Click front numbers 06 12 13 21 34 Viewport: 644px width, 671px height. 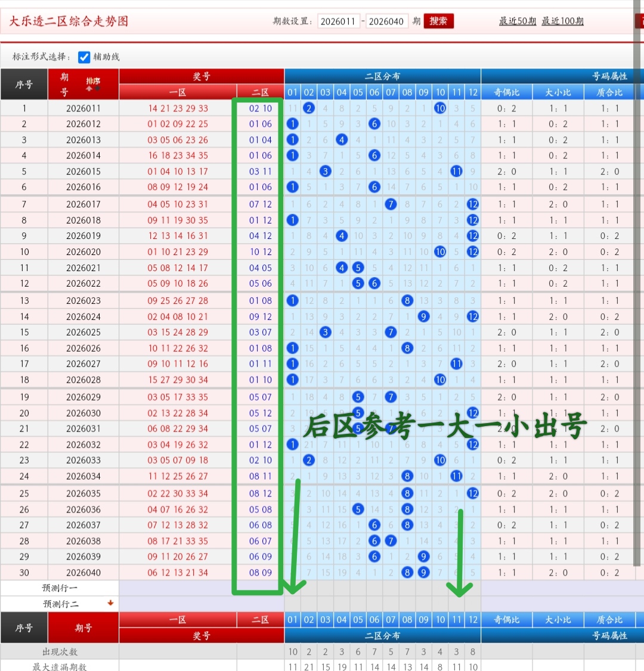tap(178, 573)
